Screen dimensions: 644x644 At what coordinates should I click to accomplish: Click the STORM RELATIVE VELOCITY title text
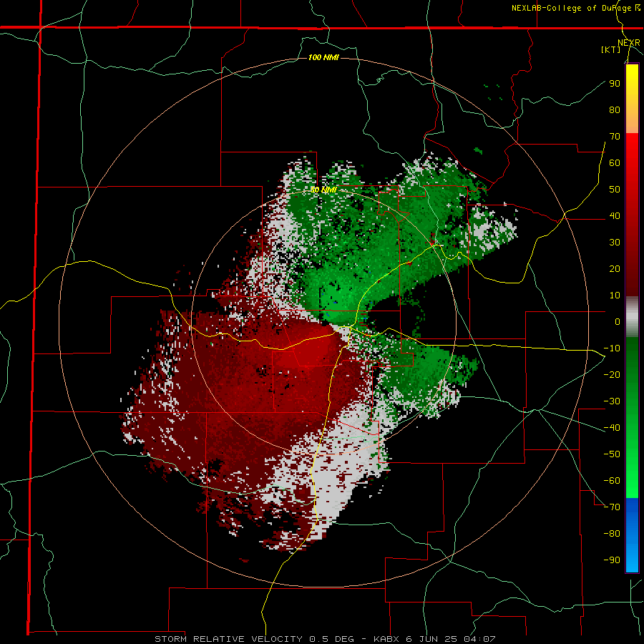(228, 639)
